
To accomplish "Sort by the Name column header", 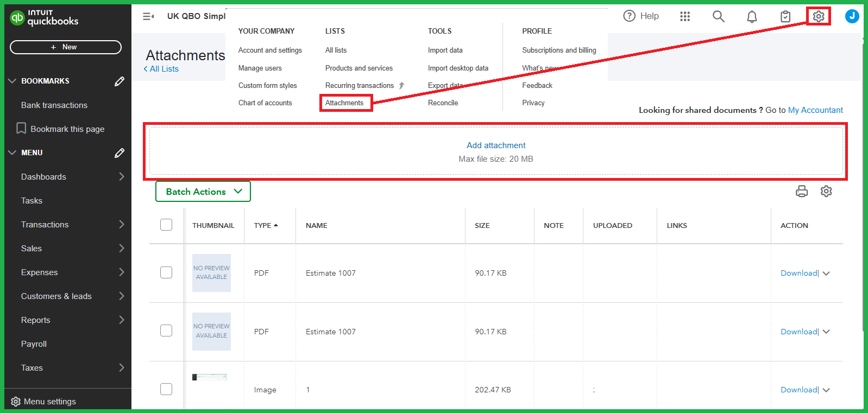I will pos(317,225).
